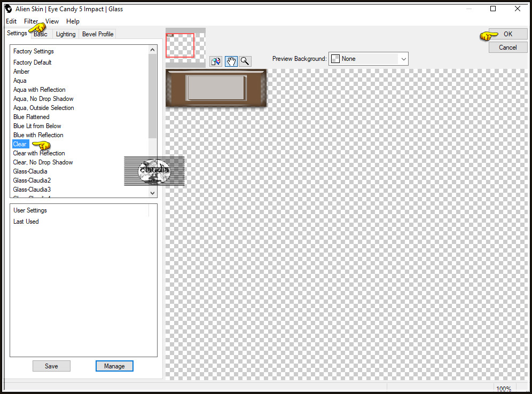532x394 pixels.
Task: Open the Help menu
Action: pyautogui.click(x=73, y=21)
